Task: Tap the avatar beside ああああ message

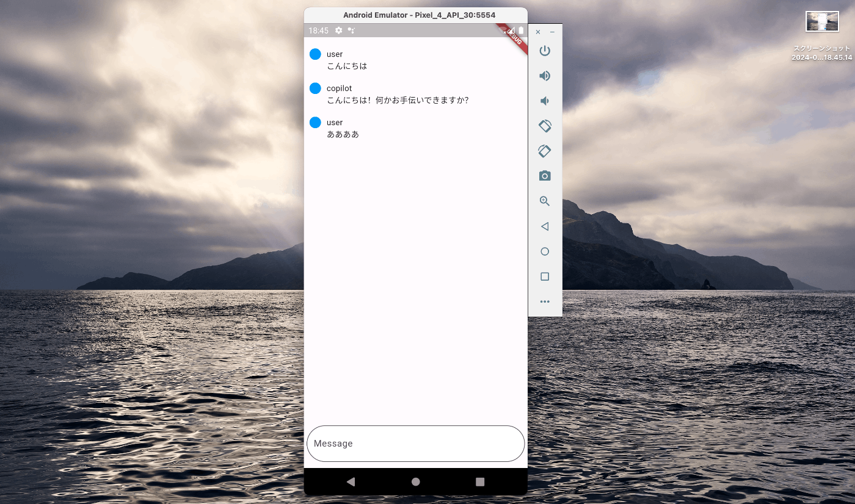Action: [x=315, y=123]
